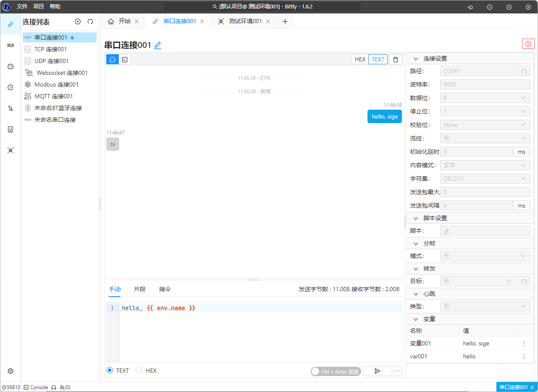Viewport: 538px width, 392px height.
Task: Refresh the COM port list next to 路径
Action: coord(524,71)
